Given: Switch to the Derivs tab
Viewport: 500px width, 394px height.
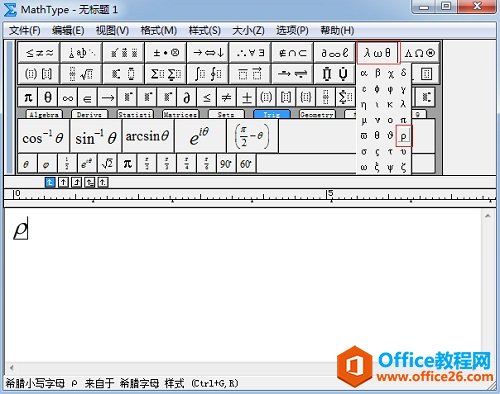Looking at the screenshot, I should point(89,114).
